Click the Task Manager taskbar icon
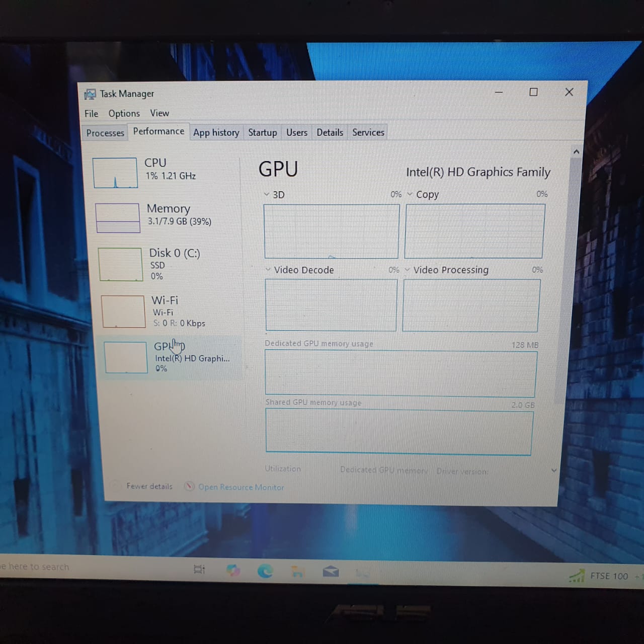Viewport: 644px width, 644px height. tap(363, 573)
